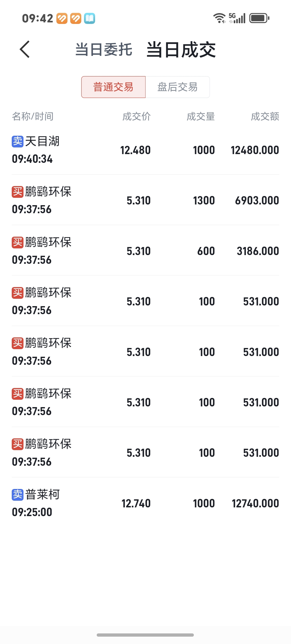The image size is (291, 644).
Task: Tap the blue sell badge beside 天目湖
Action: 17,141
